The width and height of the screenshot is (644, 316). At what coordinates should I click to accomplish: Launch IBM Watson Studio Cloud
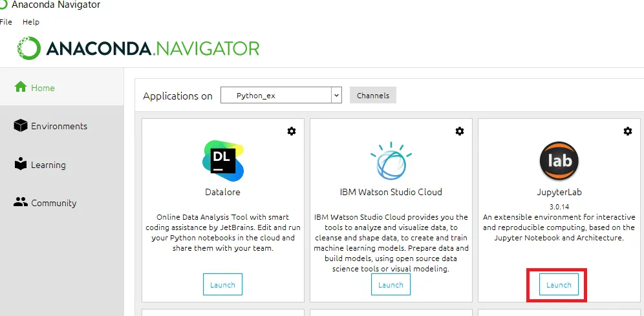[391, 284]
